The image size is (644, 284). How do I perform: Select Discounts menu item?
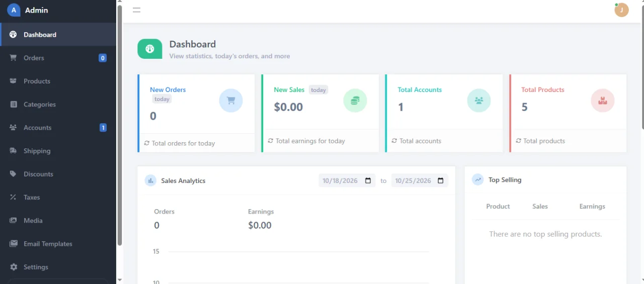point(58,174)
